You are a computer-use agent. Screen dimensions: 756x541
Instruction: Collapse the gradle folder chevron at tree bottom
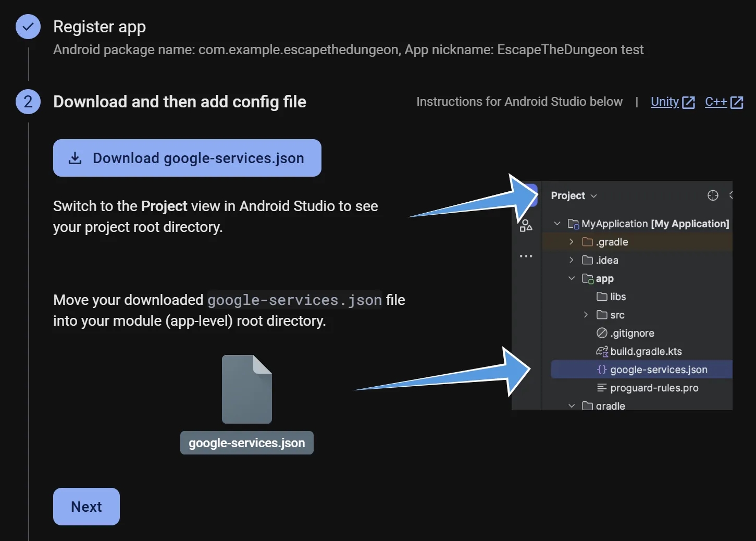[572, 405]
